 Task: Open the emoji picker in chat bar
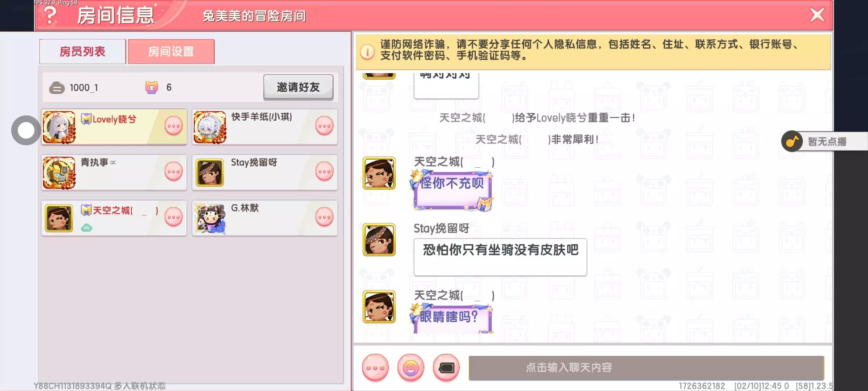pos(411,368)
